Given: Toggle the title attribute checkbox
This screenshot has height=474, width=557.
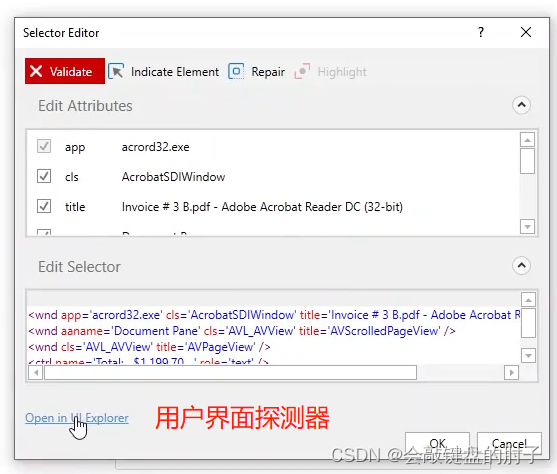Looking at the screenshot, I should [44, 206].
